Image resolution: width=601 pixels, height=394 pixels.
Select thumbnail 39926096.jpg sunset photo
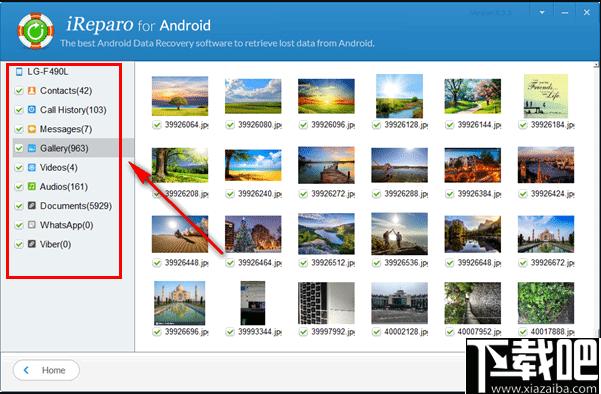coord(326,96)
